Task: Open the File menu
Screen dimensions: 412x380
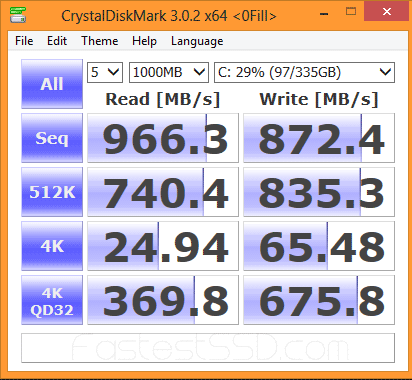Action: coord(24,41)
